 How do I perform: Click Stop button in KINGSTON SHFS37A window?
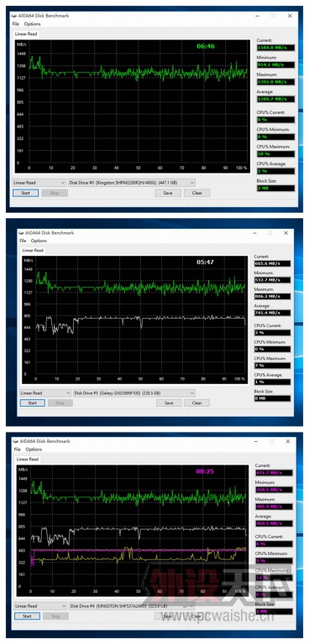click(x=55, y=616)
